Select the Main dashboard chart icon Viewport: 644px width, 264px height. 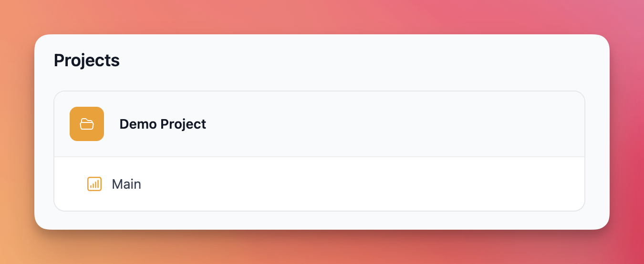coord(94,184)
